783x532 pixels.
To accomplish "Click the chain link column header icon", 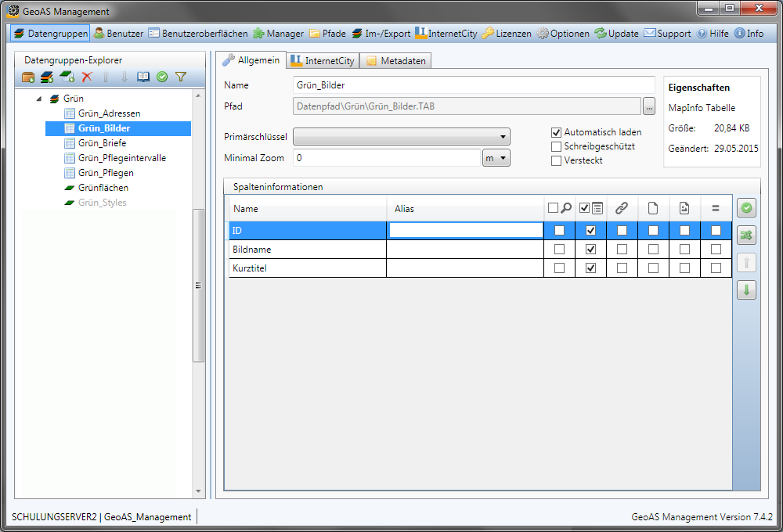I will (622, 208).
